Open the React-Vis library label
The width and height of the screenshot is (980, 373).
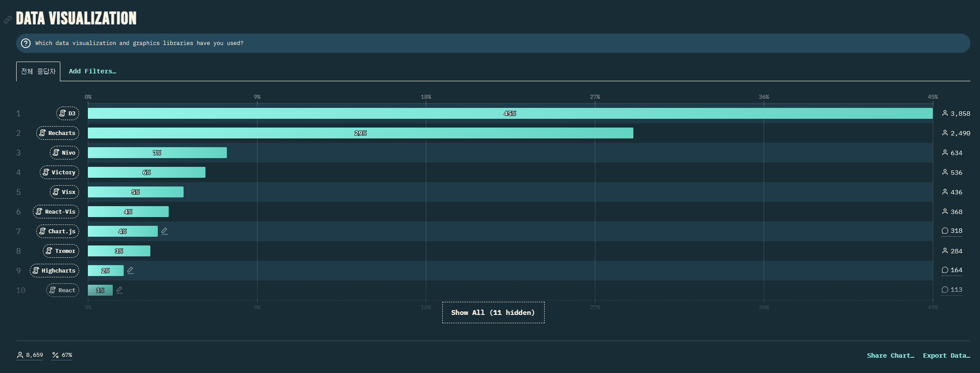(x=56, y=211)
